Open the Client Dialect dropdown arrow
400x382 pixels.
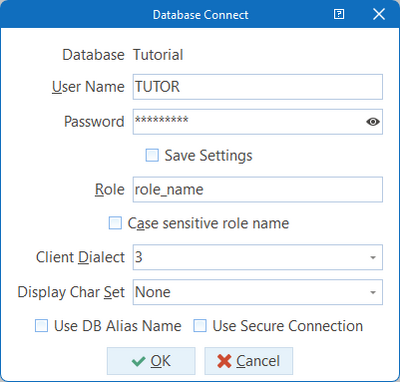click(373, 257)
